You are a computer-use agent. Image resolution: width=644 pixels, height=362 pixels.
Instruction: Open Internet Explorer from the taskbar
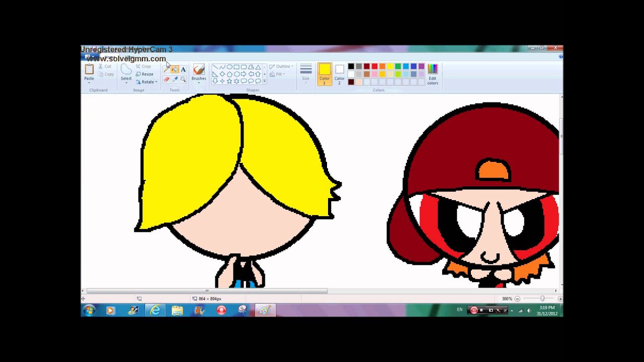(155, 310)
